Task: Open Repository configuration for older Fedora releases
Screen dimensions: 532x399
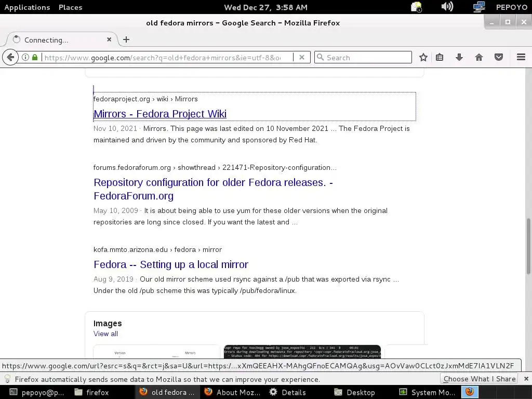Action: coord(213,189)
